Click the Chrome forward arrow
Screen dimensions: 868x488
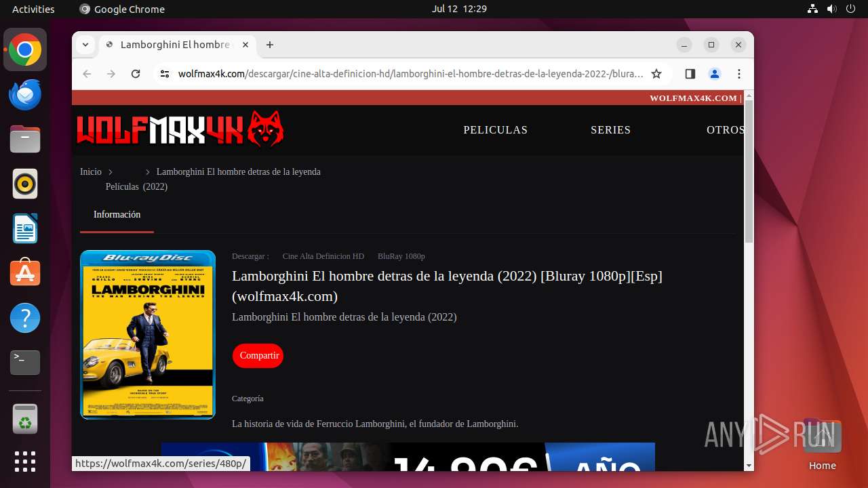(x=111, y=74)
